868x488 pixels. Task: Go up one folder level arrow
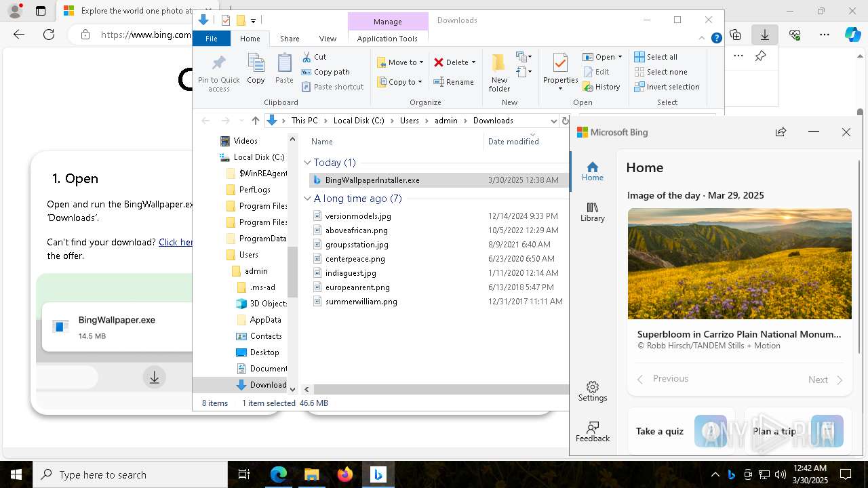255,121
